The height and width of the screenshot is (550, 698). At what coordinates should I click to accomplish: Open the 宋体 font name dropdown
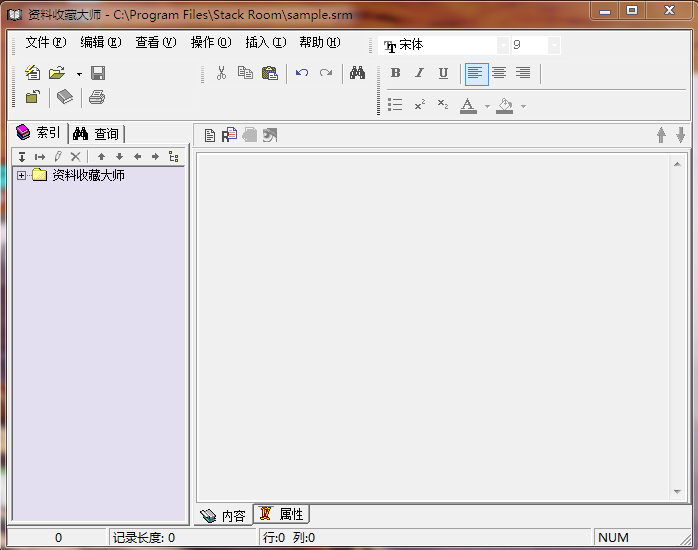[503, 45]
